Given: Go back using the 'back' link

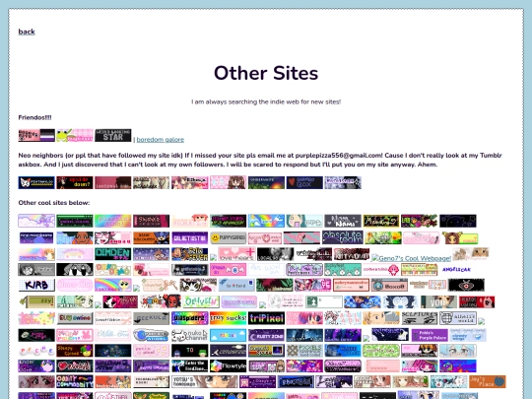Looking at the screenshot, I should (x=27, y=32).
